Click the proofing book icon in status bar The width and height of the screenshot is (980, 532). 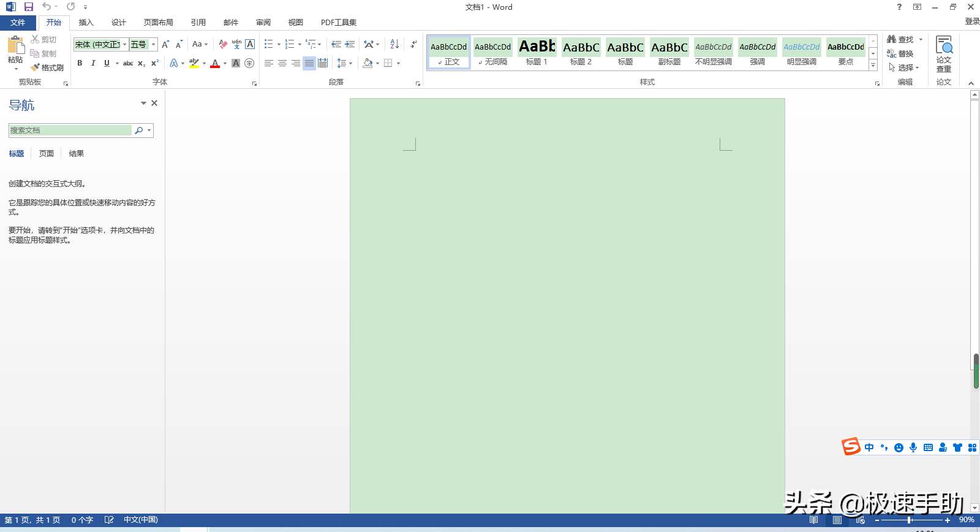109,520
